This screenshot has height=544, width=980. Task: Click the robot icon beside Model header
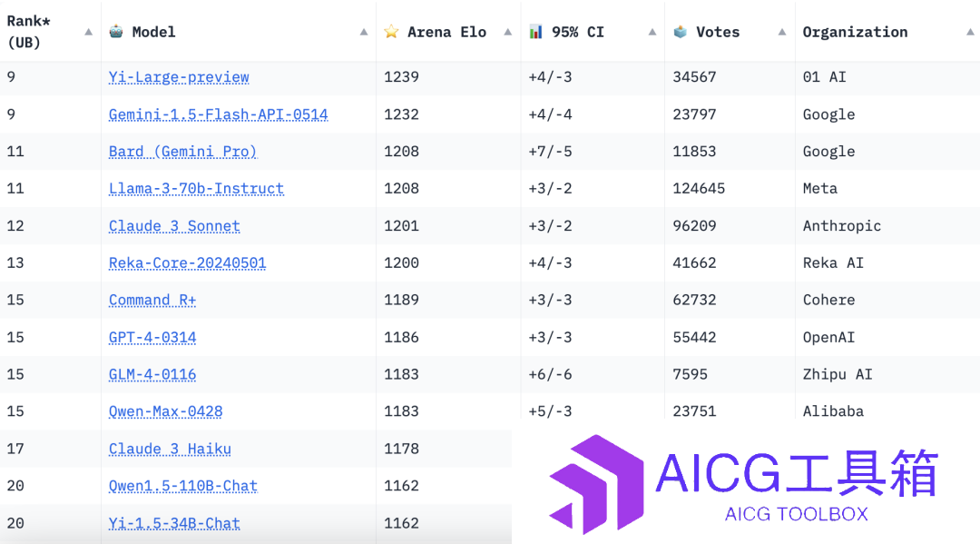click(x=115, y=31)
